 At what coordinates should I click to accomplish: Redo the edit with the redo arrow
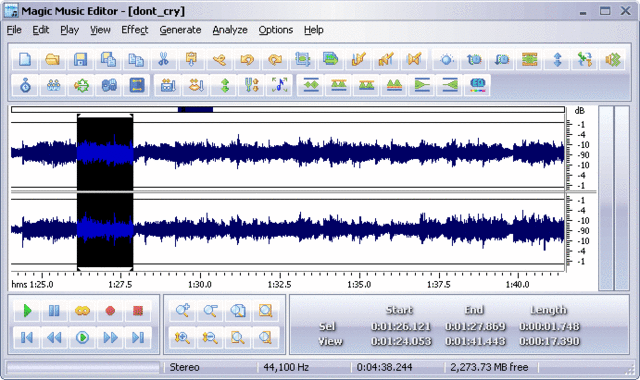275,60
